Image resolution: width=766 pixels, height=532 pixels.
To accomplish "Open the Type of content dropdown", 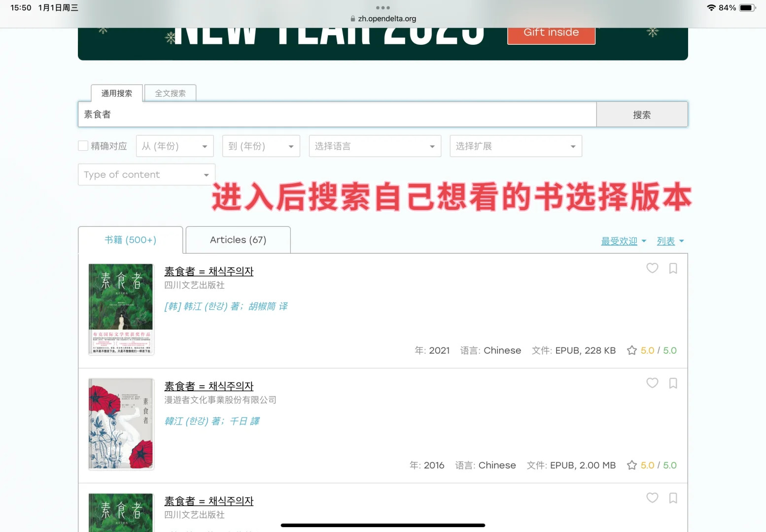I will tap(146, 174).
